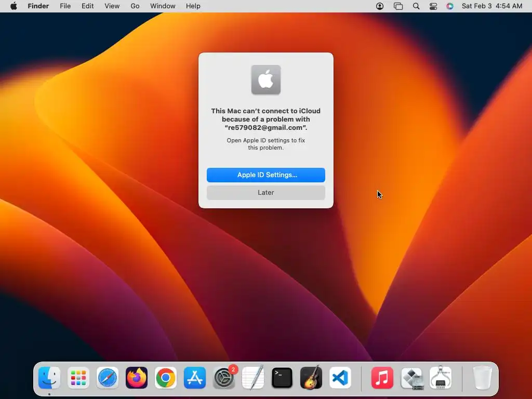This screenshot has height=399, width=532.
Task: Open the Music app in Dock
Action: [382, 378]
